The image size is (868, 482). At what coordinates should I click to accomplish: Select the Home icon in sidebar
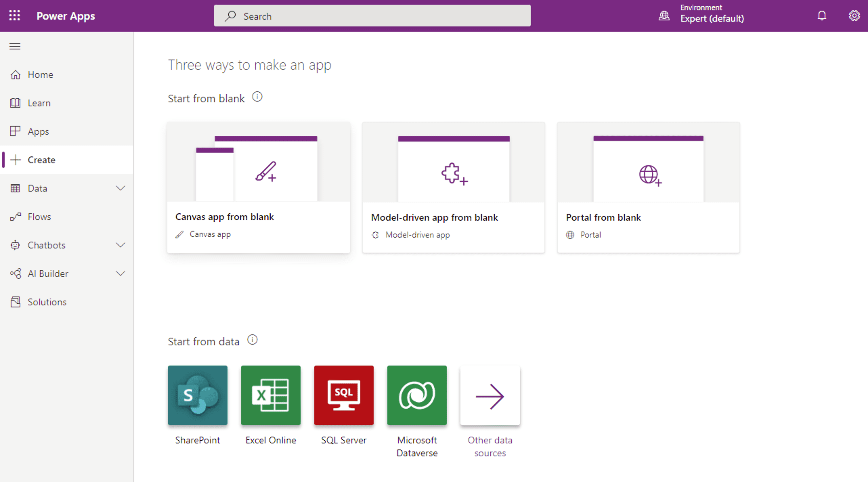[16, 74]
